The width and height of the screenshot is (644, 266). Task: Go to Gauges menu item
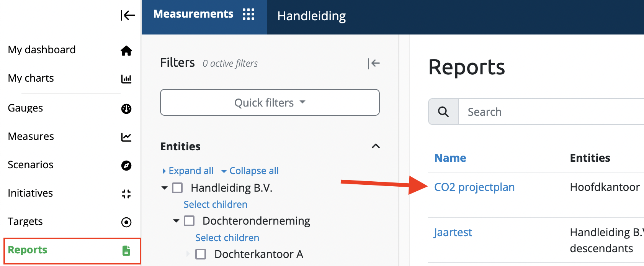pyautogui.click(x=25, y=108)
